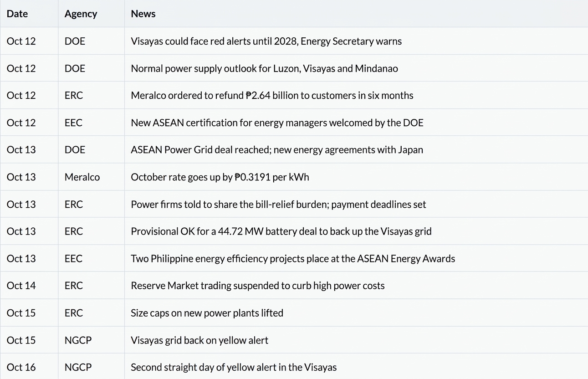Click the ASEAN Energy Awards headline

pos(293,258)
